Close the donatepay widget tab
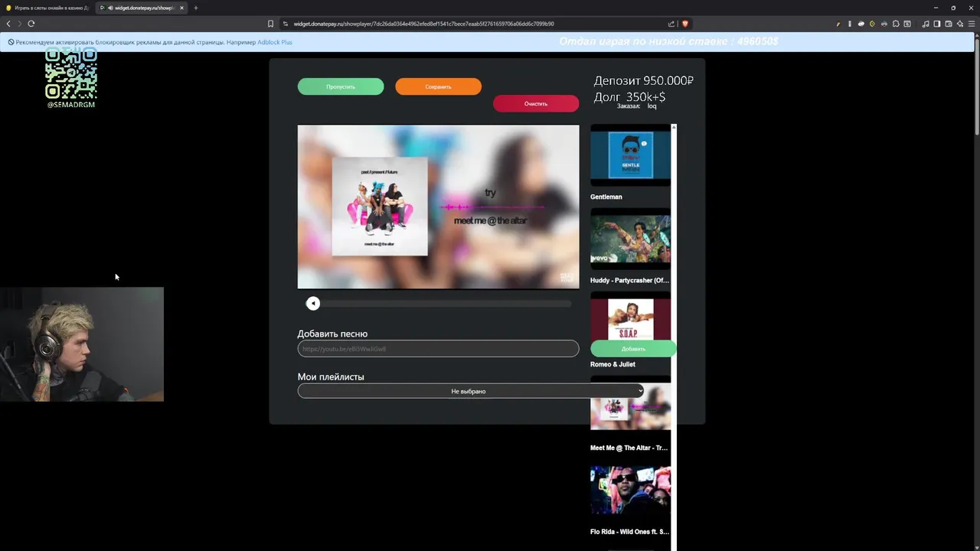 [x=181, y=8]
